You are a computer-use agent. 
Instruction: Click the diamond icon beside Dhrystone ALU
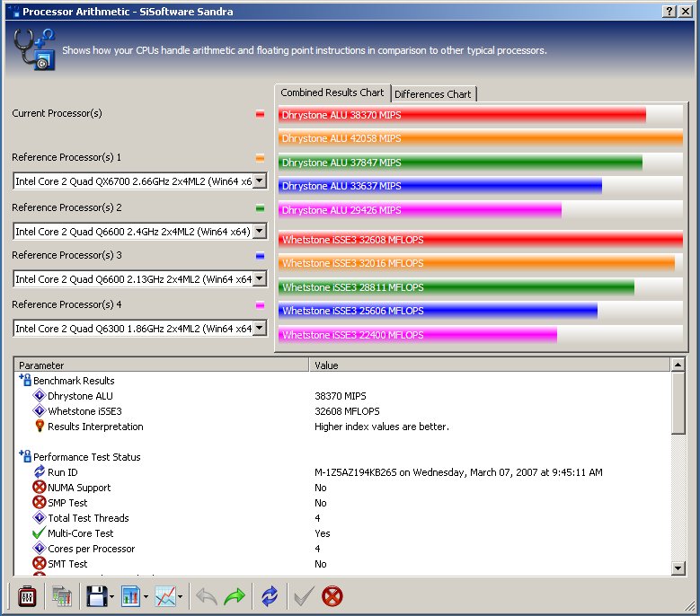pyautogui.click(x=40, y=395)
